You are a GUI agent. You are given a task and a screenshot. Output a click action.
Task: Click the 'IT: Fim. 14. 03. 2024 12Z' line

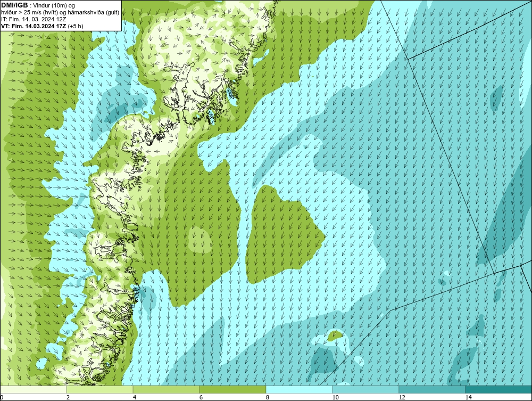coord(33,19)
